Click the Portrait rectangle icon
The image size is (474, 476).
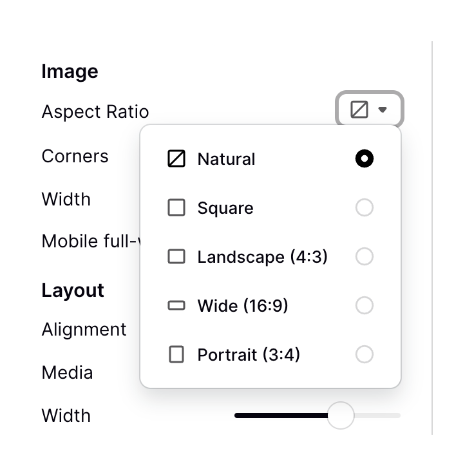point(176,355)
